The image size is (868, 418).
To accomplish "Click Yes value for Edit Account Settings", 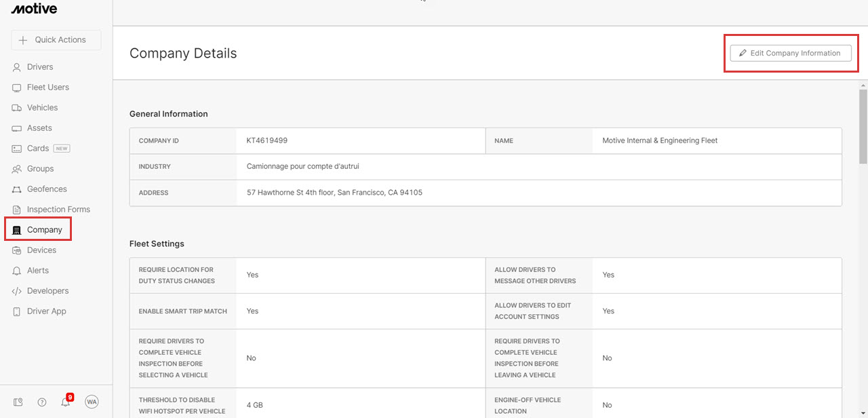I will coord(608,311).
